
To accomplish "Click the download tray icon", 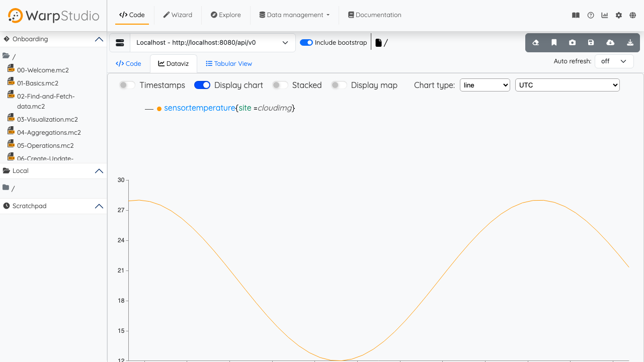I will pyautogui.click(x=630, y=43).
